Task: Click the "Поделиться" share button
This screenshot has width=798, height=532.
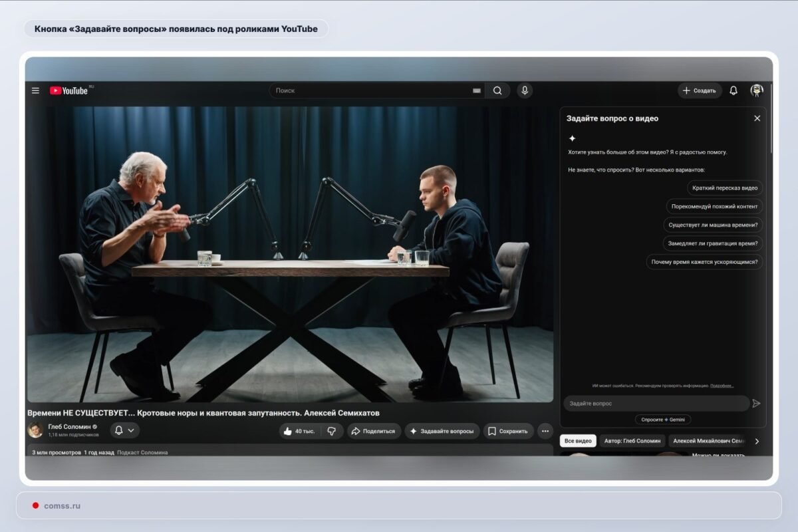Action: [x=374, y=431]
